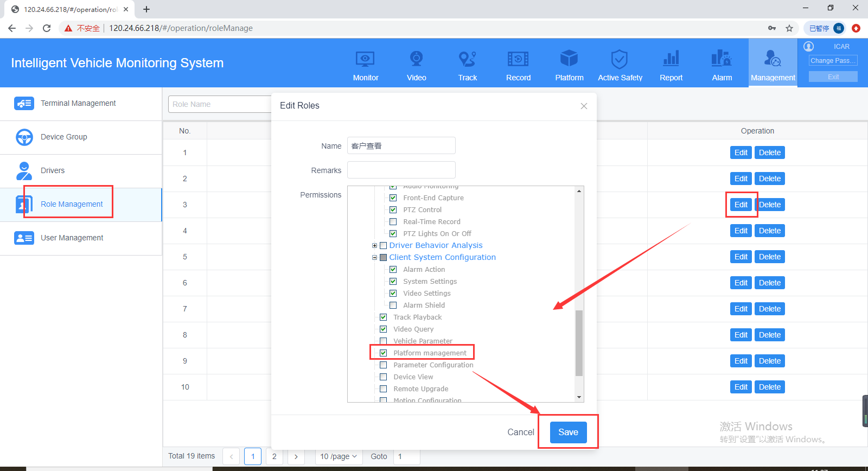Open the Record module icon
868x471 pixels.
click(x=518, y=59)
